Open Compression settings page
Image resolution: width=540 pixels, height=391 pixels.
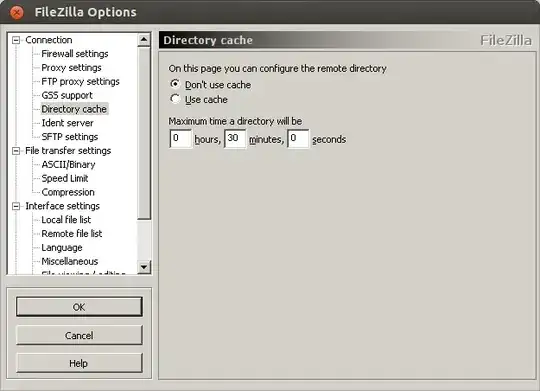(x=68, y=192)
